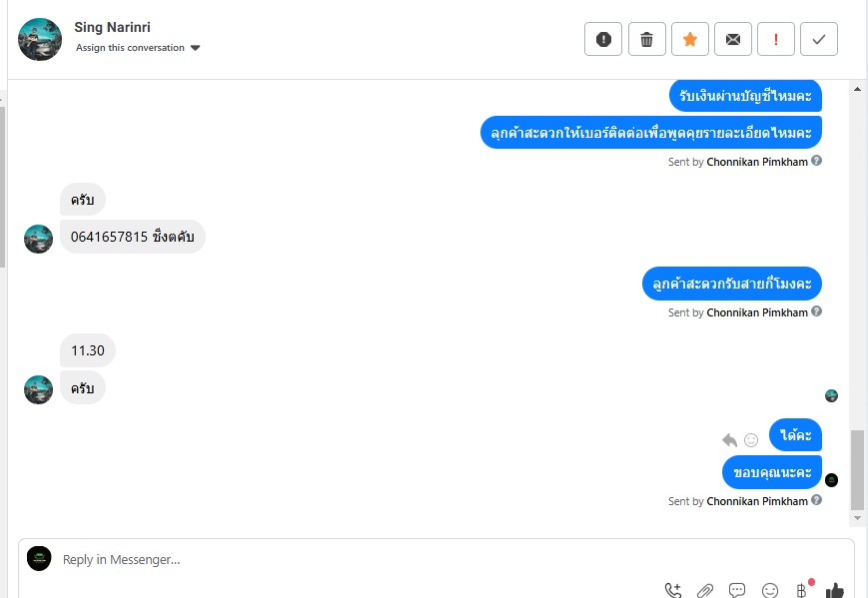Open saved replies speech bubble icon

pos(737,590)
